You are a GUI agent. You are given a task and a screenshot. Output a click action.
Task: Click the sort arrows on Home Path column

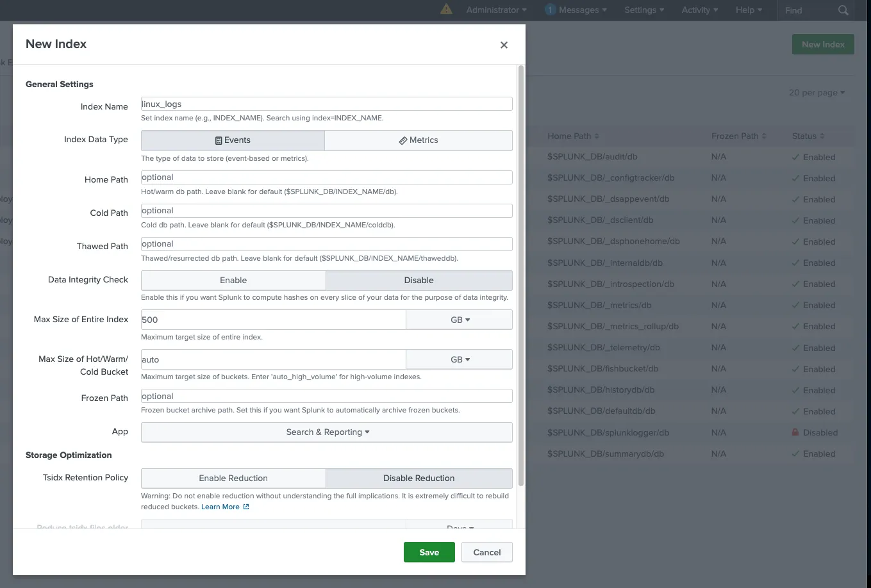tap(597, 136)
